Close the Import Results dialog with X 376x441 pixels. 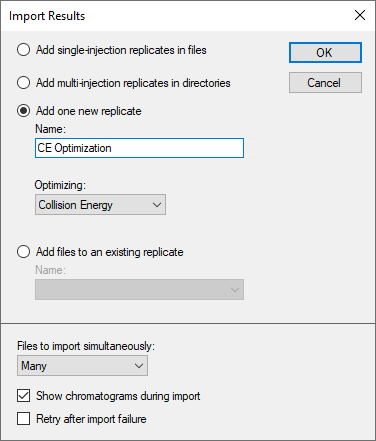tap(360, 15)
